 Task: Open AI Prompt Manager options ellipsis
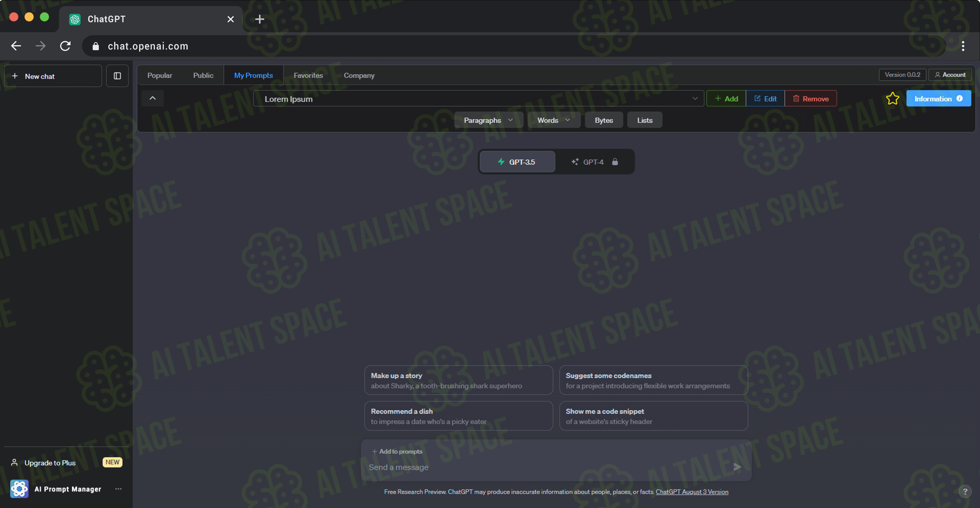pyautogui.click(x=118, y=489)
